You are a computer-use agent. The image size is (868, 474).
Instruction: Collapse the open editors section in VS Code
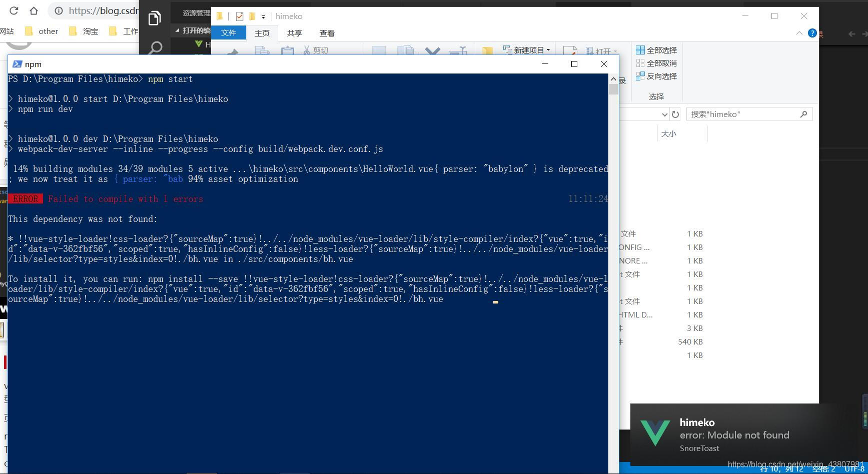click(177, 30)
